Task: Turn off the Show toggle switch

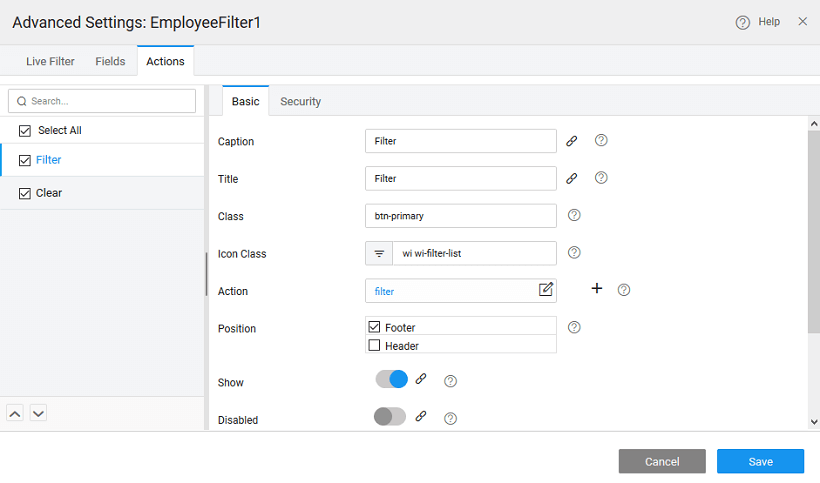Action: point(391,379)
